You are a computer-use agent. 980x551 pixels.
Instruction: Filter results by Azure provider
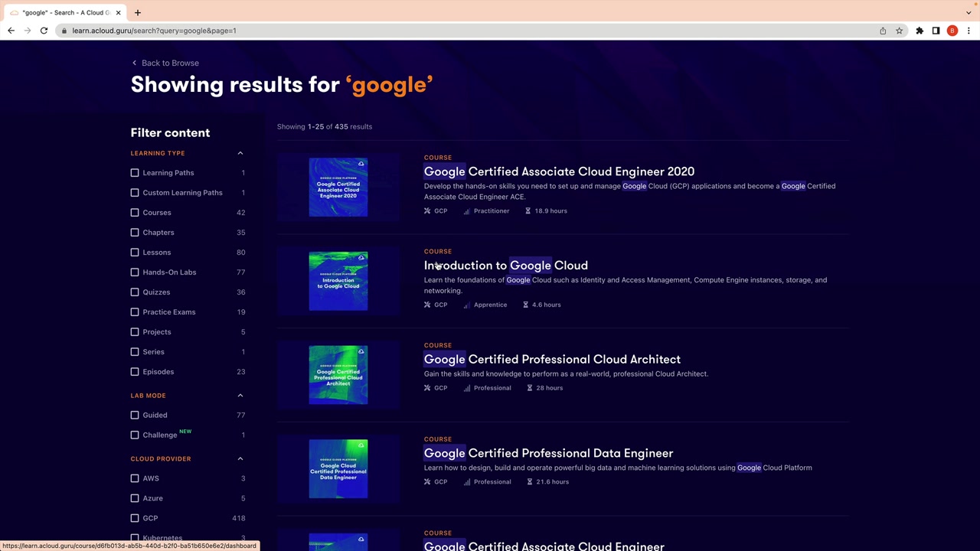tap(135, 498)
